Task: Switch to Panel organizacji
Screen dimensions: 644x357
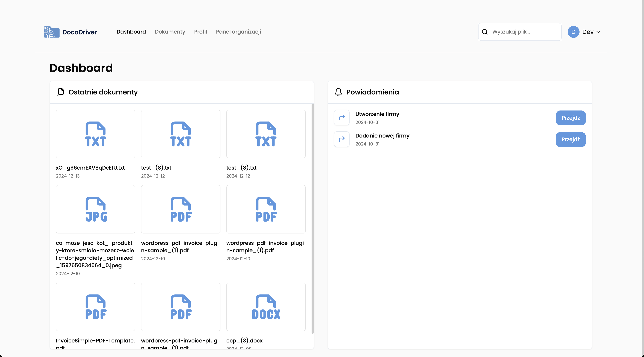Action: (238, 32)
